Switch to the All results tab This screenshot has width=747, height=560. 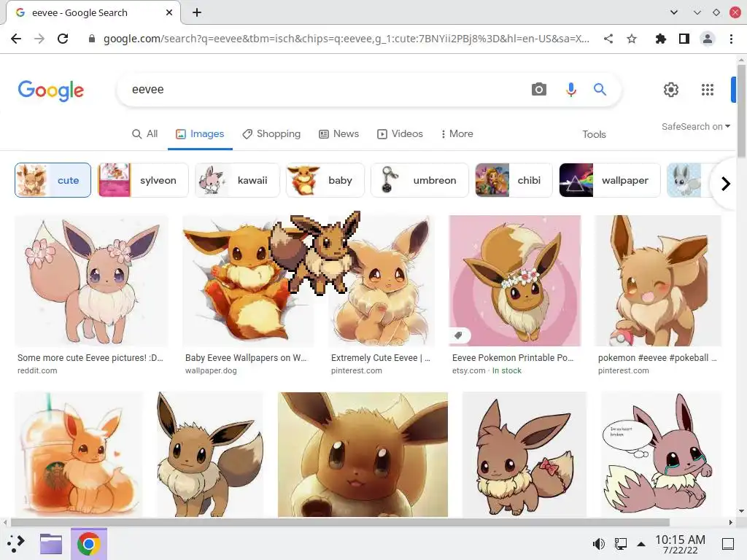(145, 134)
